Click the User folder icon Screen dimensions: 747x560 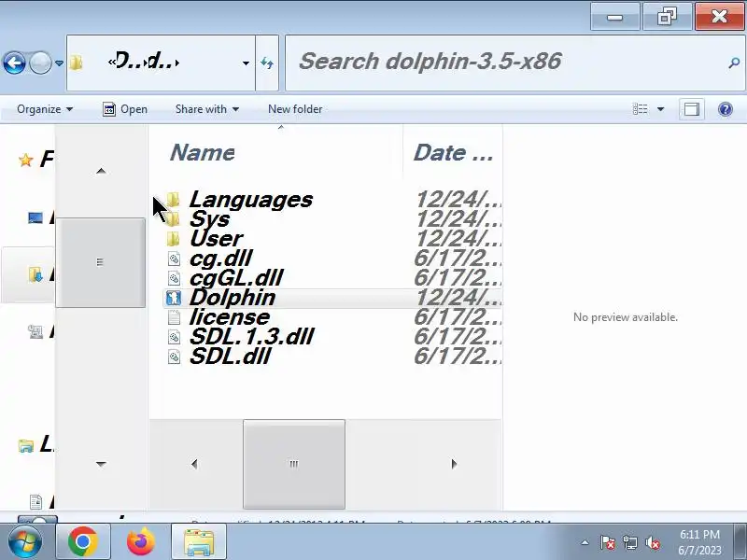coord(174,239)
